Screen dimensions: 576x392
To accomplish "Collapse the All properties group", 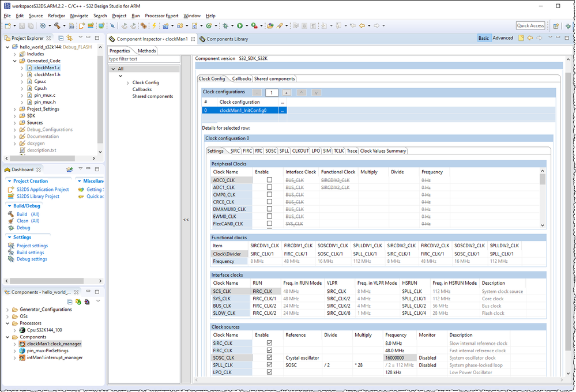I will coord(114,69).
